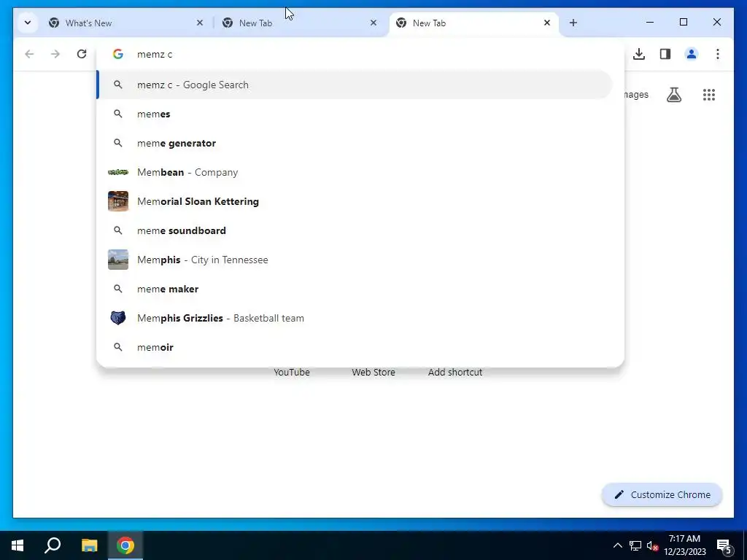Screen dimensions: 747x560
Task: Open the Search Labs flask icon
Action: click(x=673, y=95)
